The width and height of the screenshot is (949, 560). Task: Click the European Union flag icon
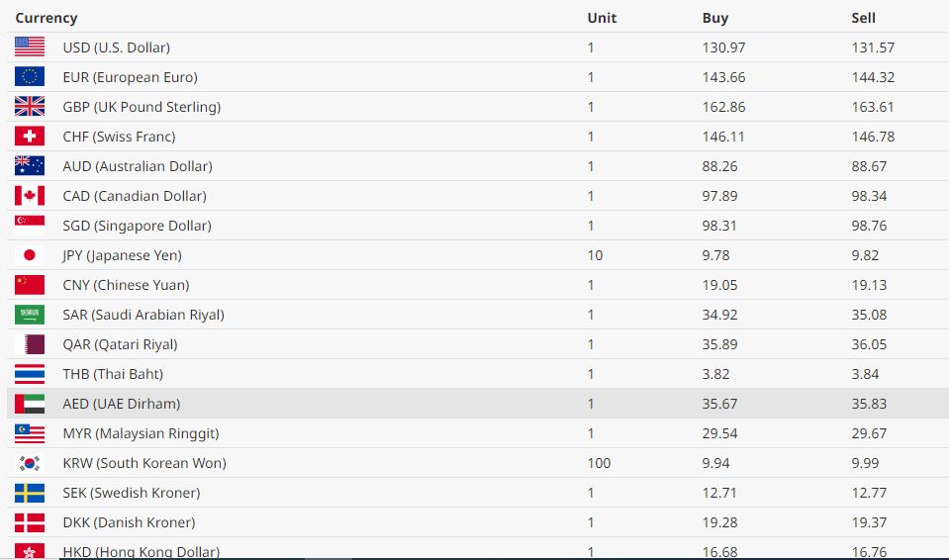pos(30,76)
